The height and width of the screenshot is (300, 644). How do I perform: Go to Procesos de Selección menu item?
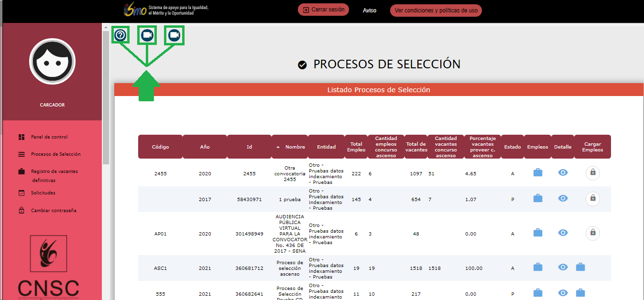tap(55, 154)
